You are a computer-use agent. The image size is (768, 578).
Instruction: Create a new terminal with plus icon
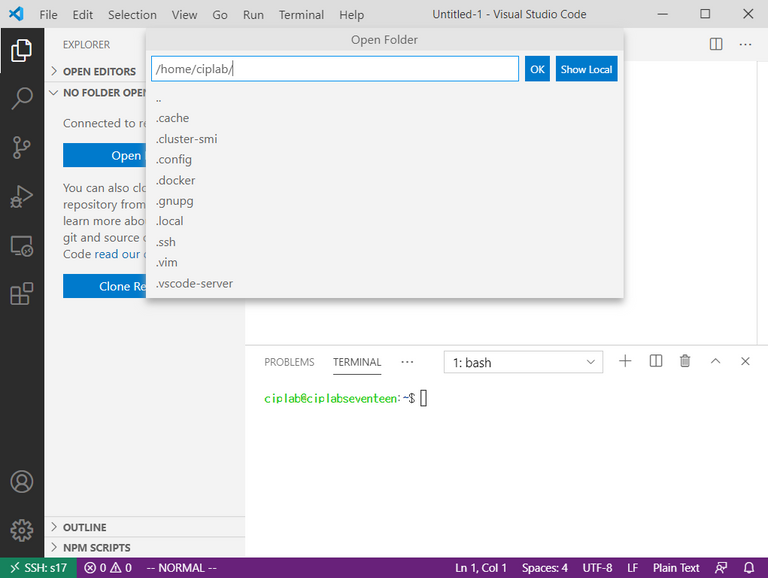pyautogui.click(x=625, y=361)
